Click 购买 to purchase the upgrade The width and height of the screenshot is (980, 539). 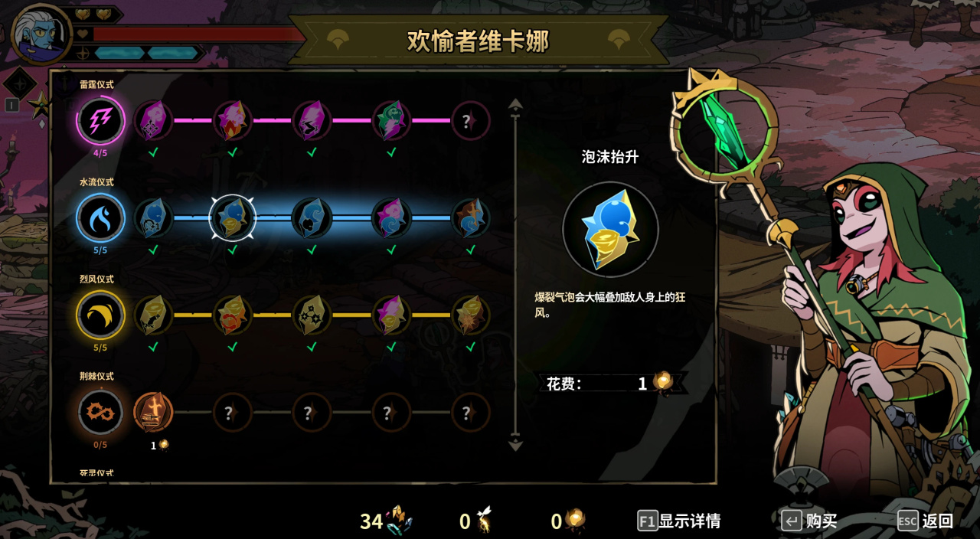[808, 521]
